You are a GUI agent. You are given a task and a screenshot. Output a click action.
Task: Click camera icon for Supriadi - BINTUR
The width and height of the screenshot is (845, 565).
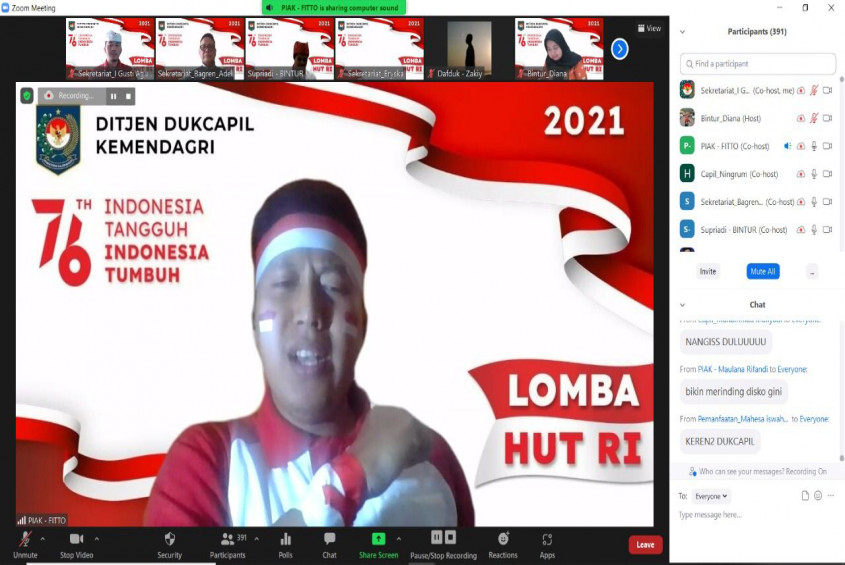828,230
